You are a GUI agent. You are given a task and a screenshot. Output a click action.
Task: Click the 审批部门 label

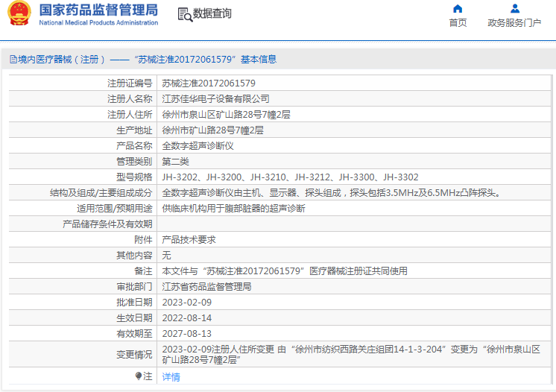[x=134, y=286]
